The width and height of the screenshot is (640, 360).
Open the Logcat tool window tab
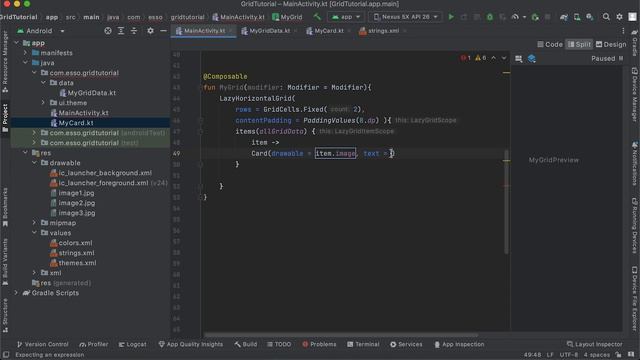132,344
